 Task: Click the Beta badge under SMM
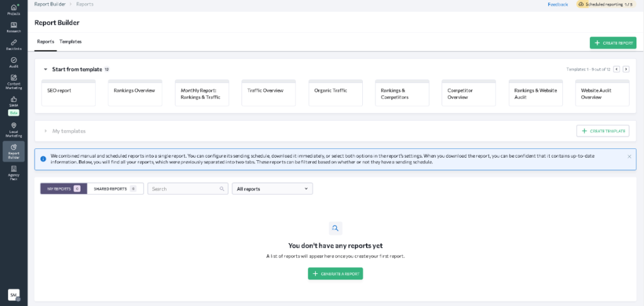tap(14, 113)
